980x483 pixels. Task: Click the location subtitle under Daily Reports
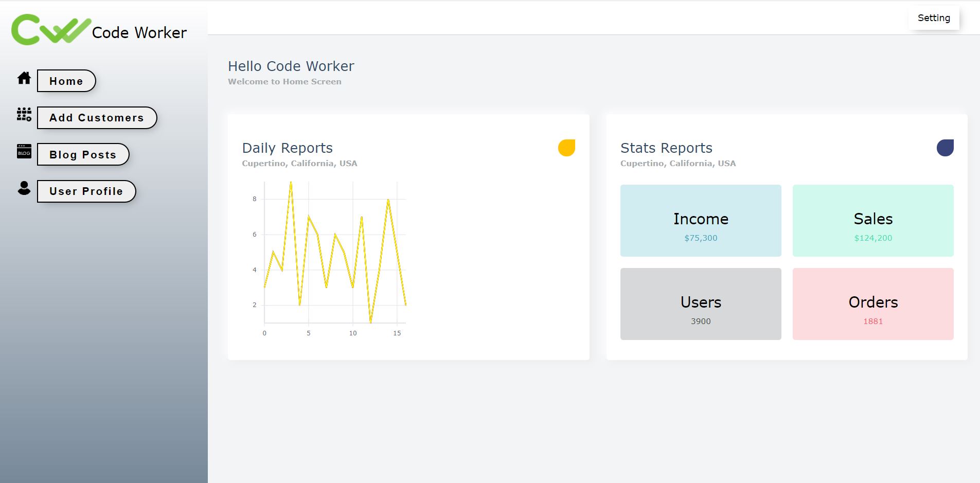[299, 164]
